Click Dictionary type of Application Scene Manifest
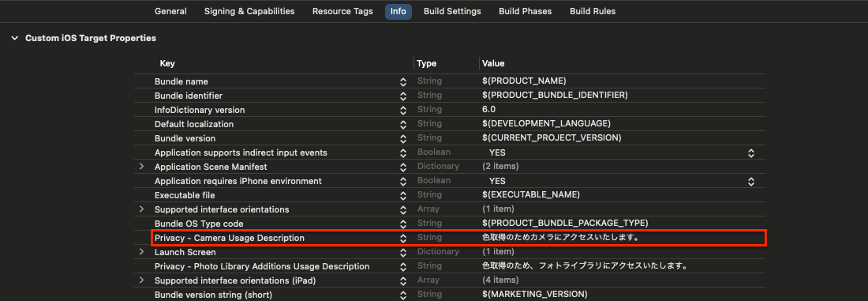Screen dimensions: 868x301 point(438,166)
